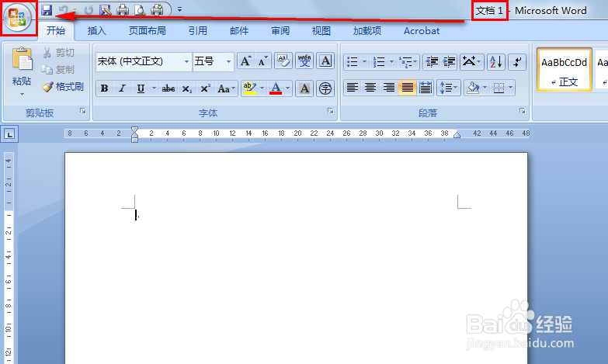This screenshot has width=608, height=364.
Task: Select the 正文 style thumbnail
Action: (565, 70)
